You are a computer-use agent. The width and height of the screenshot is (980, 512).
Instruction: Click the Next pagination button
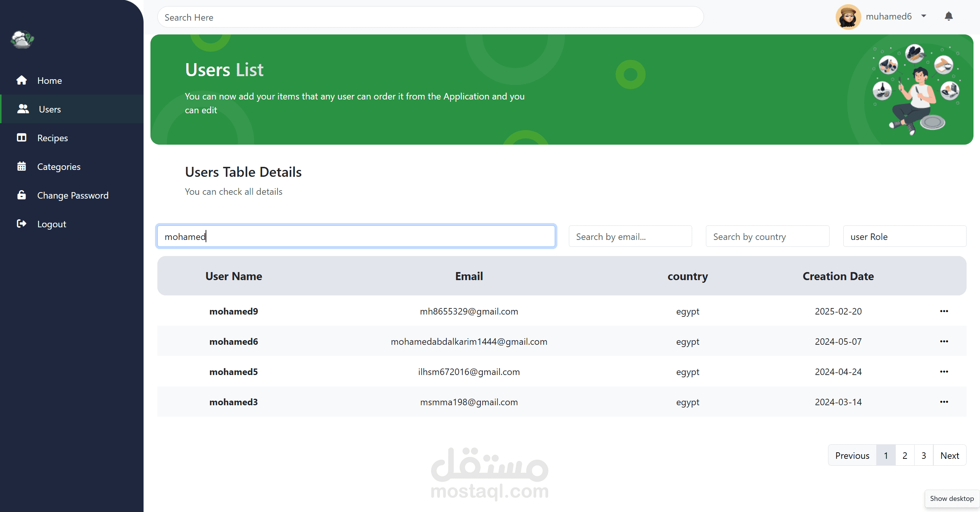950,455
